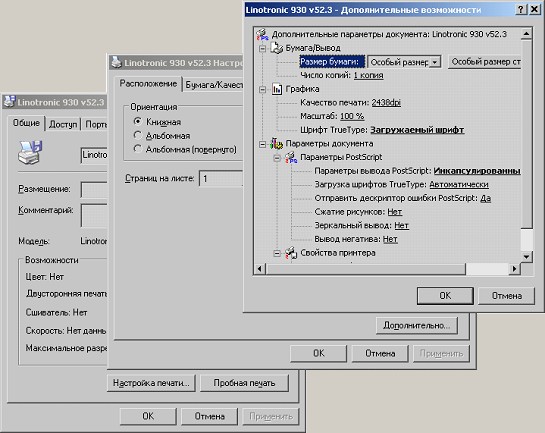Click the printer icon in Настройка печати title bar
The height and width of the screenshot is (433, 545).
[116, 63]
